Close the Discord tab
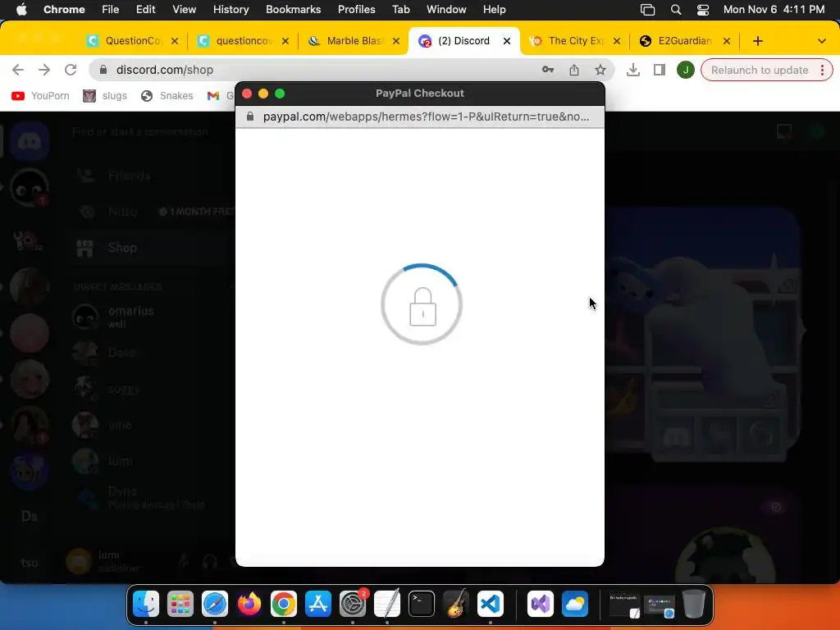The width and height of the screenshot is (840, 630). 507,41
